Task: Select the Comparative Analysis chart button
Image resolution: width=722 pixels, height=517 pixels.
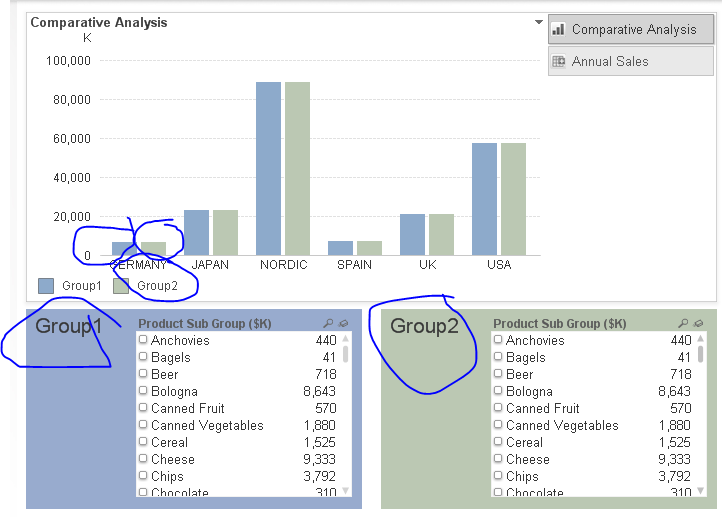Action: [x=631, y=29]
